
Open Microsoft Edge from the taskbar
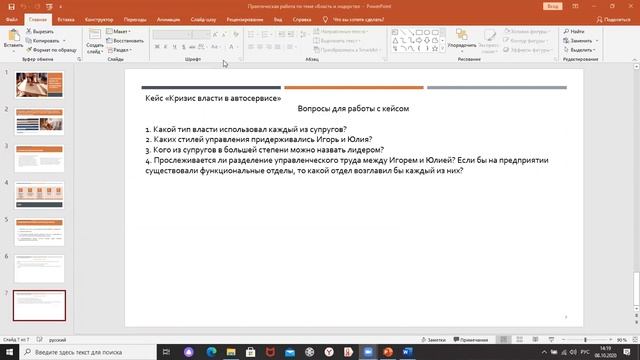[x=211, y=352]
